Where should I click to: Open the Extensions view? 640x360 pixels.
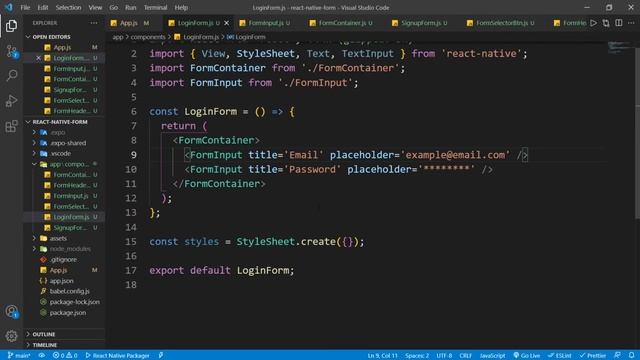pyautogui.click(x=11, y=126)
